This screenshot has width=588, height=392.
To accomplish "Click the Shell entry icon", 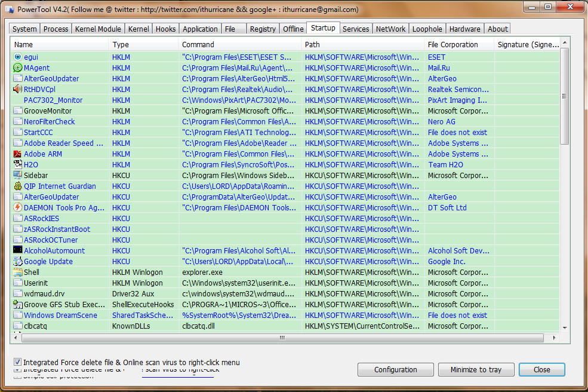I will point(18,272).
